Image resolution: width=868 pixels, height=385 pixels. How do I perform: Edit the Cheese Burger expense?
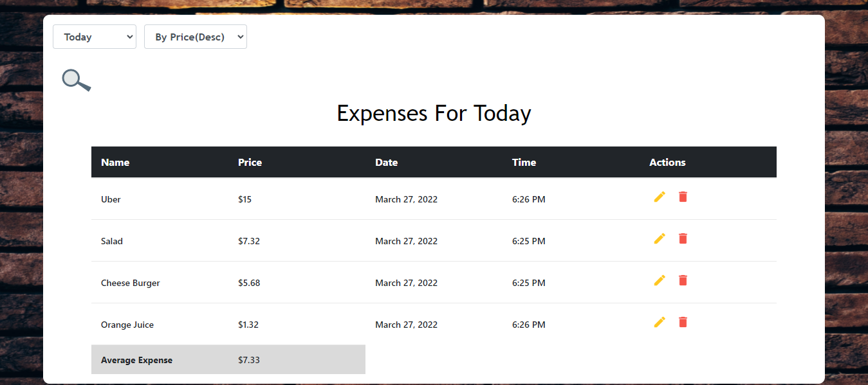pos(660,280)
